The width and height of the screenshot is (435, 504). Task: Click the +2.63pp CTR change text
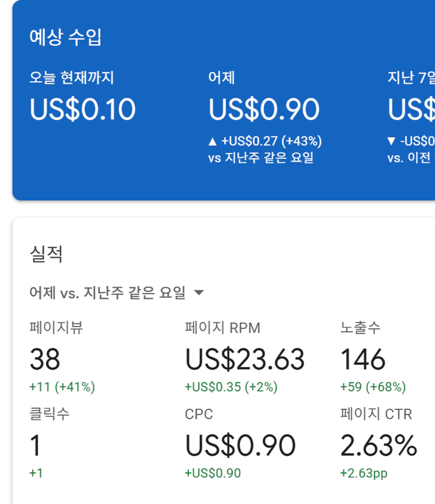point(363,473)
